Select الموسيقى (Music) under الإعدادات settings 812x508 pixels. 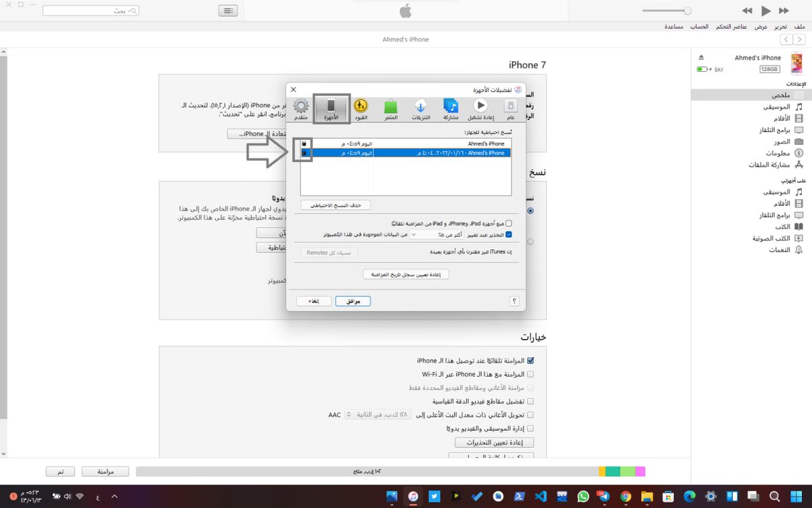(x=751, y=107)
